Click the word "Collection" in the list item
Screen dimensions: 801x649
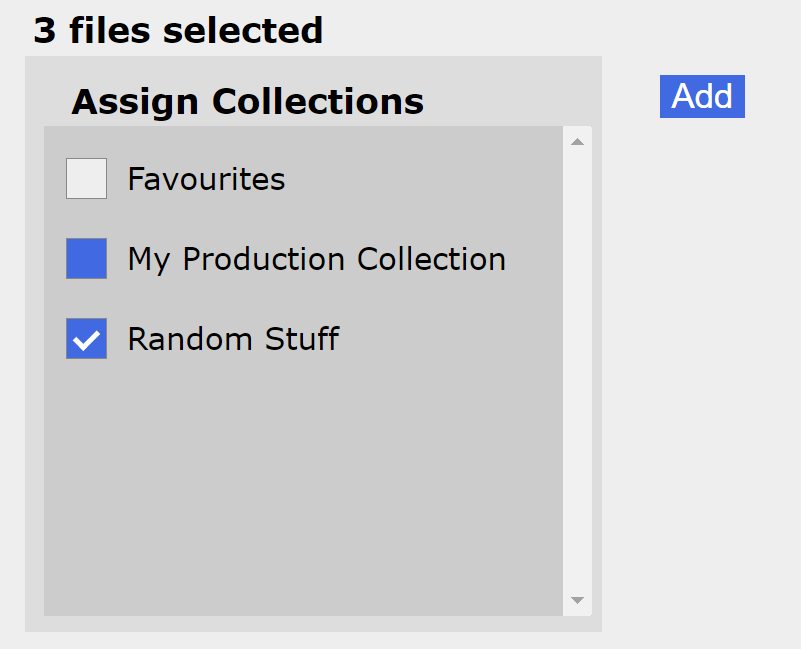tap(431, 259)
